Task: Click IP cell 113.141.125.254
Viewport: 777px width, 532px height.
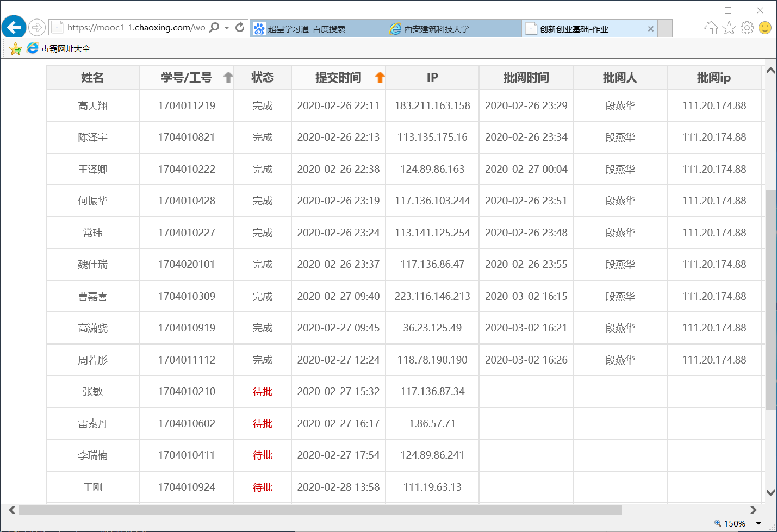Action: 432,233
